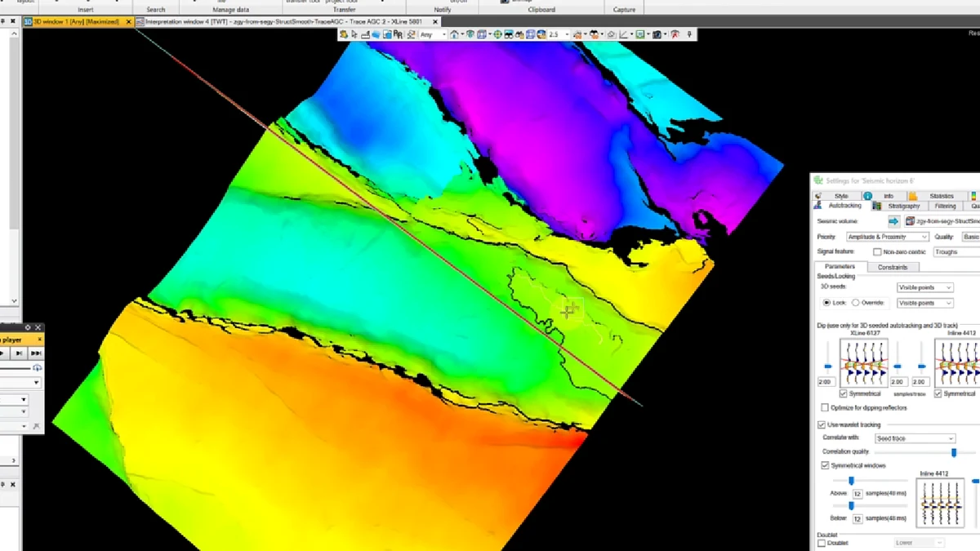Select the arrow pointer tool in 3D window toolbar
This screenshot has height=551, width=980.
click(354, 34)
